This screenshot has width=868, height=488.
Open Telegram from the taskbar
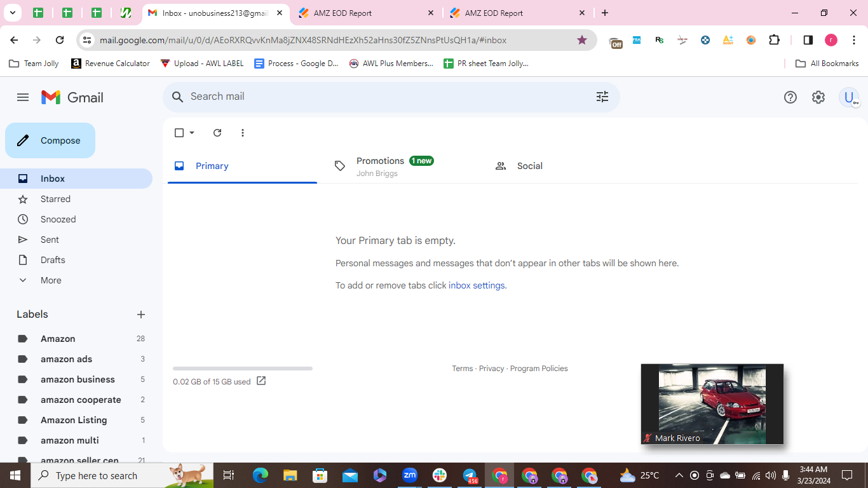[x=470, y=475]
